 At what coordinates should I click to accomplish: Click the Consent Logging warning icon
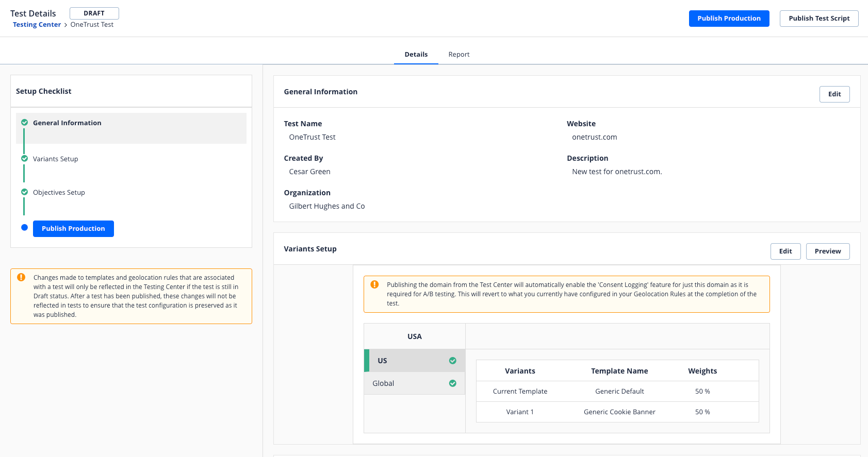pyautogui.click(x=374, y=284)
